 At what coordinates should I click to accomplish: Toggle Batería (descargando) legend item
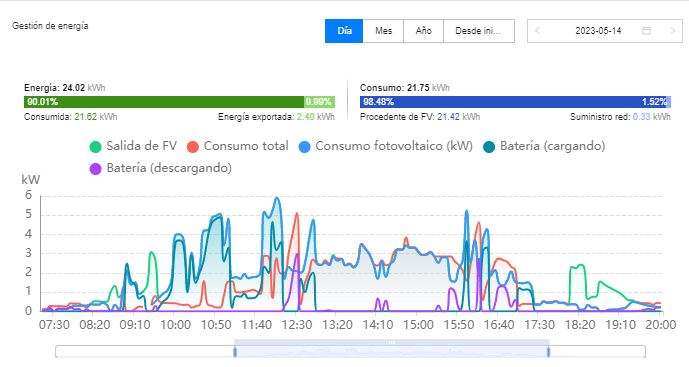coord(160,168)
